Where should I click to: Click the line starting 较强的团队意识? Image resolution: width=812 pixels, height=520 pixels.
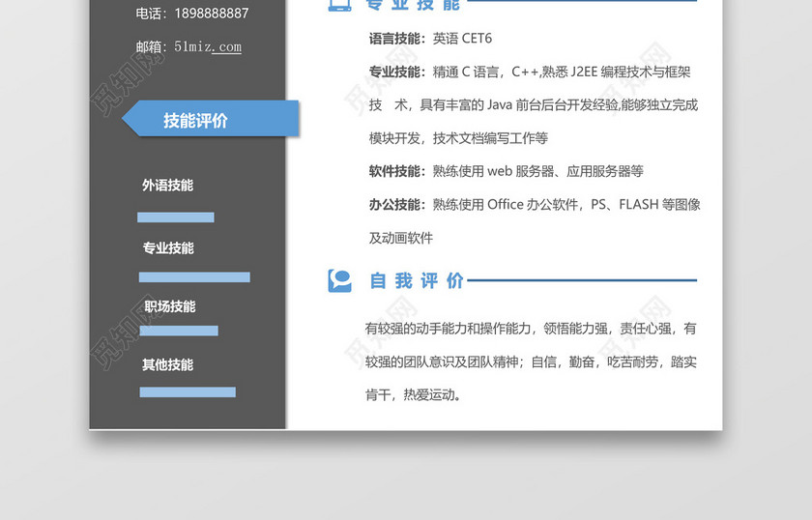click(531, 362)
